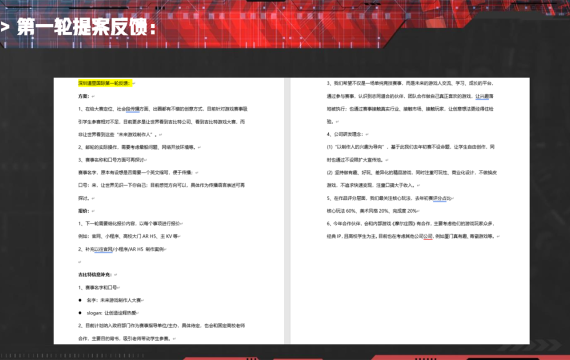Image resolution: width=570 pixels, height=360 pixels.
Task: Click the line mentioning AR H5 and KV
Action: click(128, 236)
